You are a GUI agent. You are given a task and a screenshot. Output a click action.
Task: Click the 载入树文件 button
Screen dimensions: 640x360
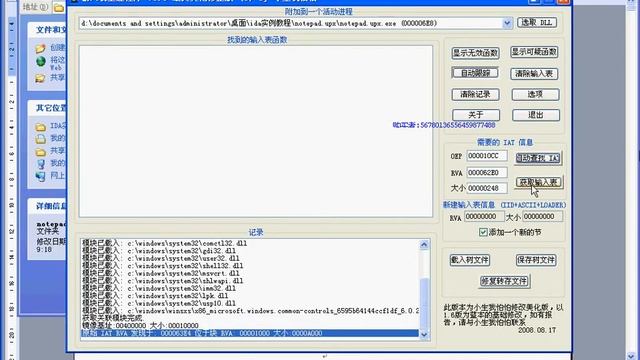pyautogui.click(x=470, y=260)
